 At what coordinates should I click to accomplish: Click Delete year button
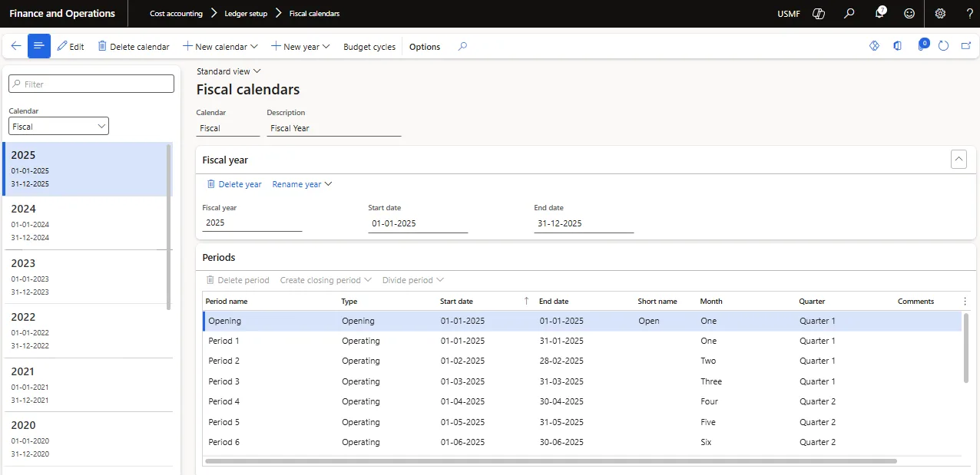pyautogui.click(x=234, y=184)
